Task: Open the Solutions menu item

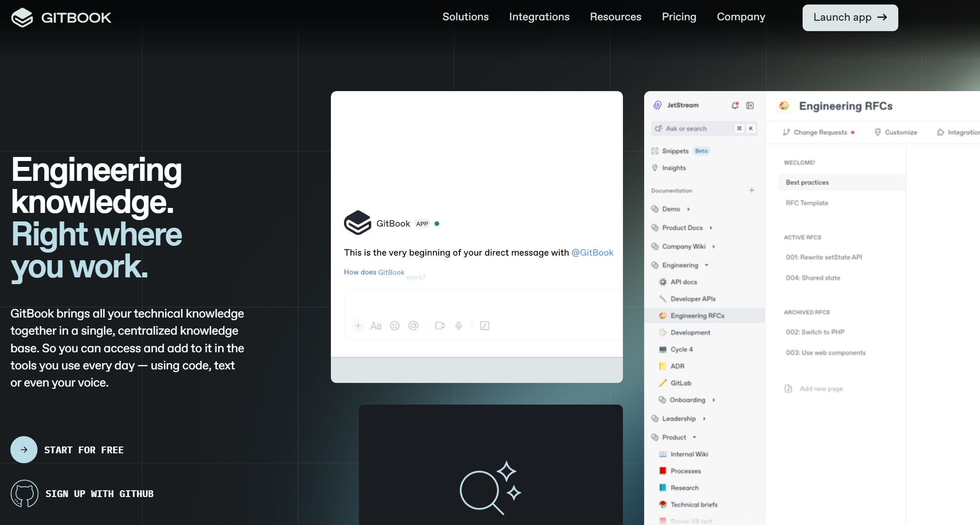Action: (x=465, y=18)
